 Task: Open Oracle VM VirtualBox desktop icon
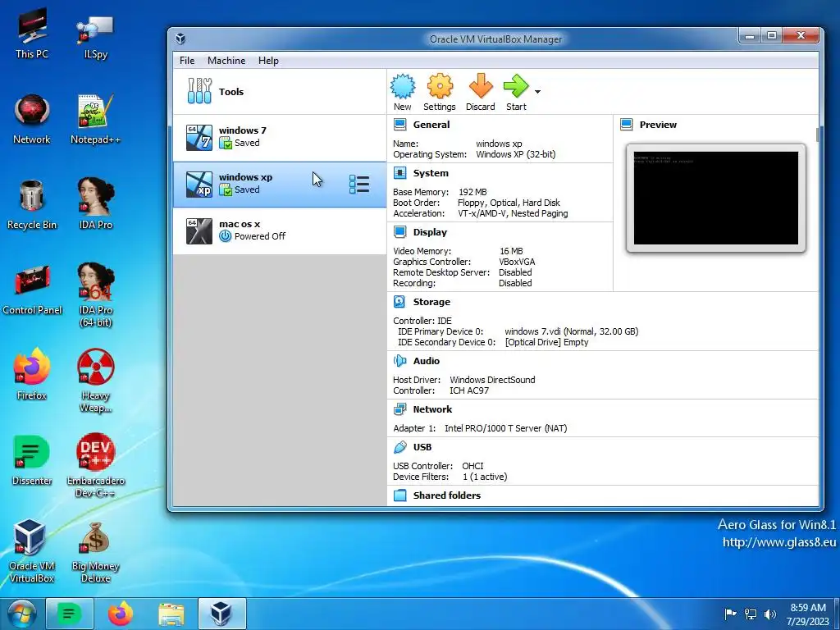tap(32, 551)
